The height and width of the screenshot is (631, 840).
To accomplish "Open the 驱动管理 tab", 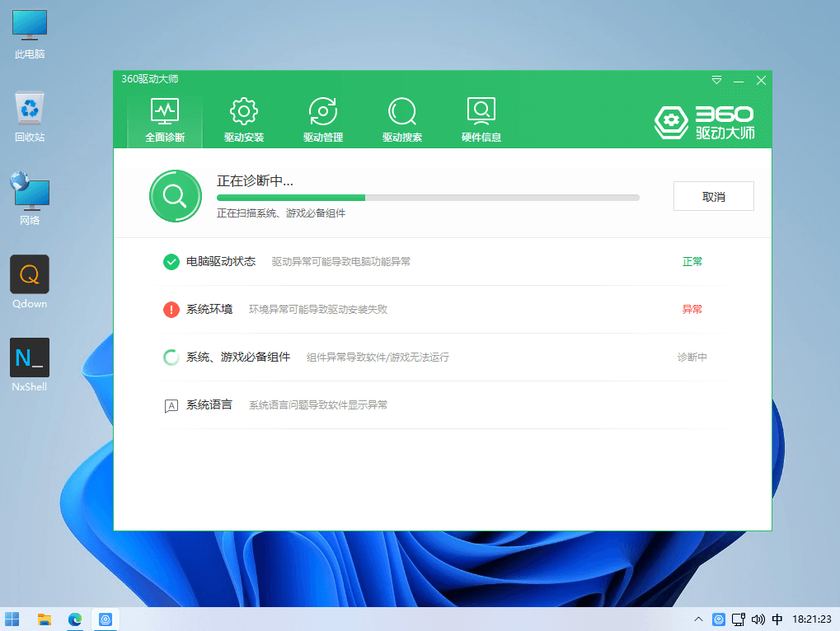I will [323, 120].
